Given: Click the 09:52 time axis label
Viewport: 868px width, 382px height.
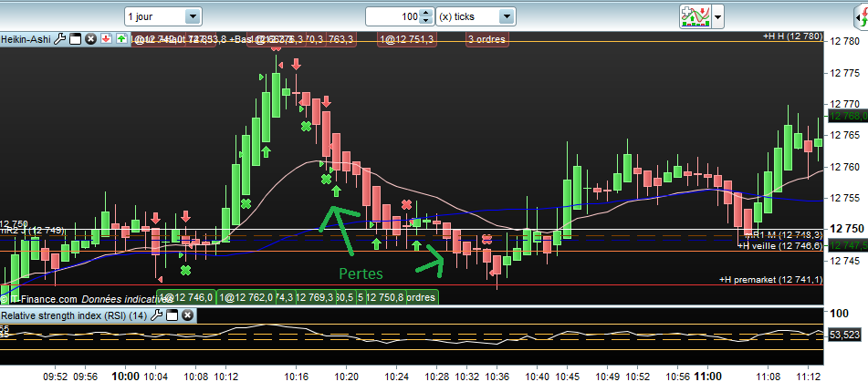Looking at the screenshot, I should click(56, 377).
